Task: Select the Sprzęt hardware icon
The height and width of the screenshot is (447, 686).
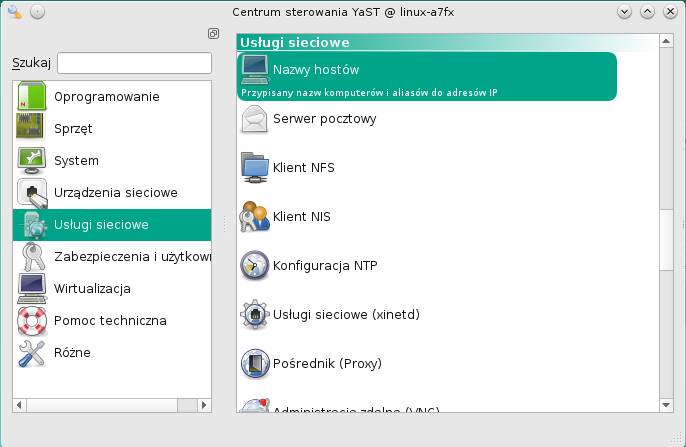Action: pyautogui.click(x=32, y=129)
